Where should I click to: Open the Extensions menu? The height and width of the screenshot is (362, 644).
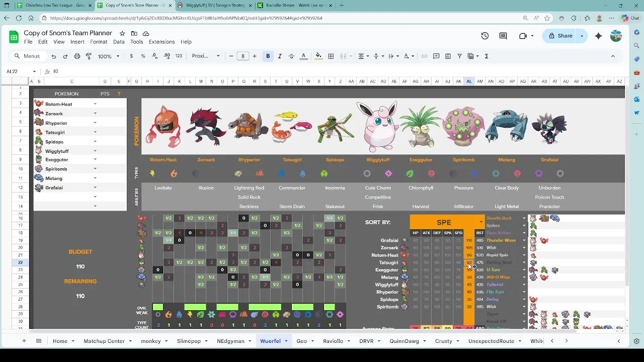[162, 42]
